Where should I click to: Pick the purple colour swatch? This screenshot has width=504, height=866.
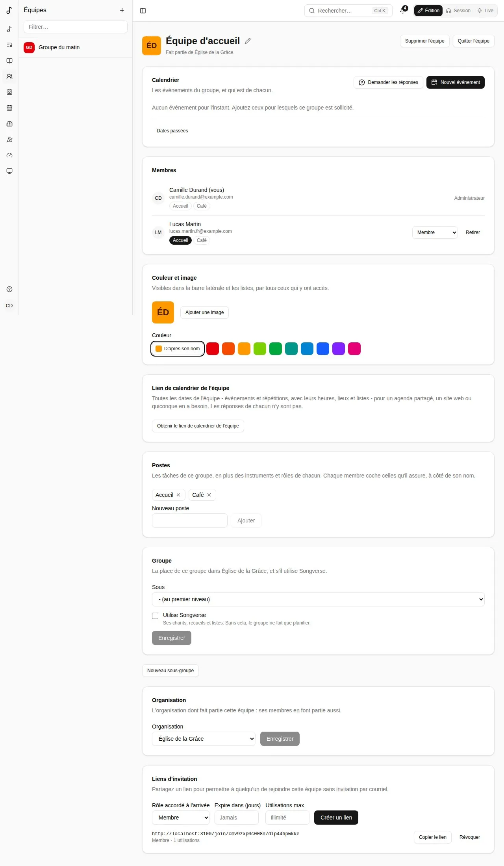(339, 349)
